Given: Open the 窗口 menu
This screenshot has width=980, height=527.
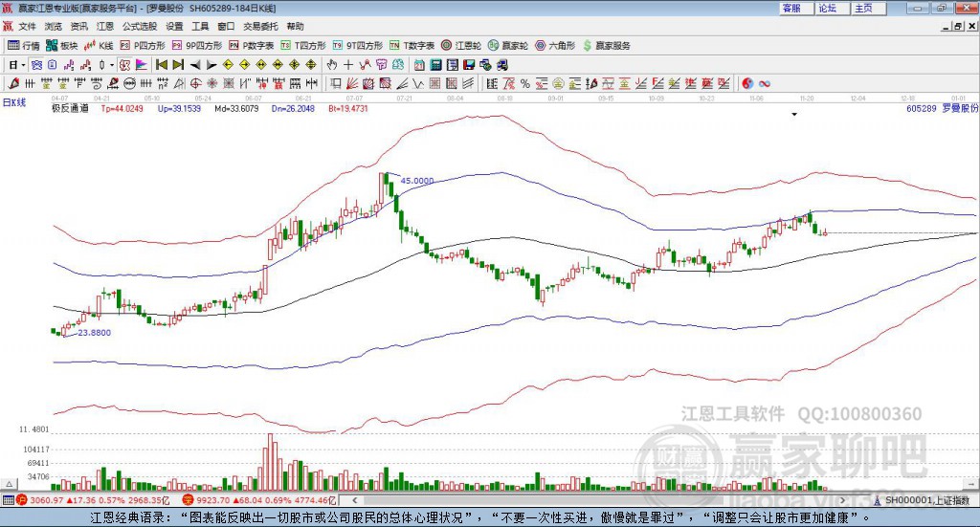Looking at the screenshot, I should click(x=226, y=26).
